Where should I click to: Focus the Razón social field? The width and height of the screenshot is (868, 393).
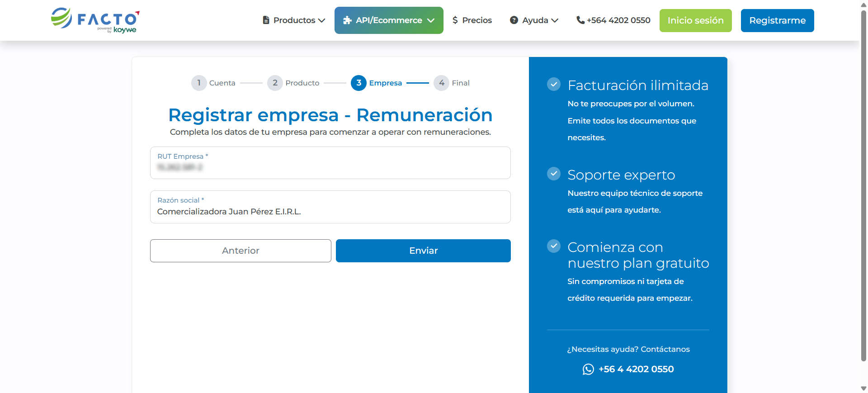[330, 207]
